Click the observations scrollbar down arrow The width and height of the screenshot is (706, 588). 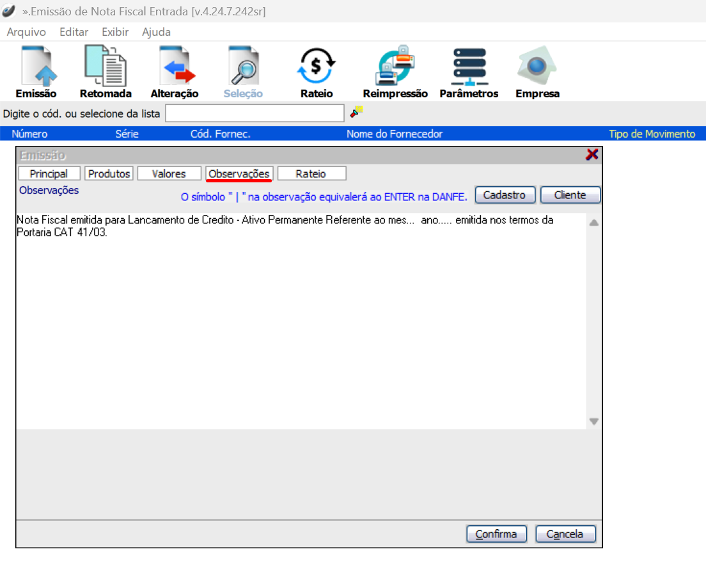[593, 422]
